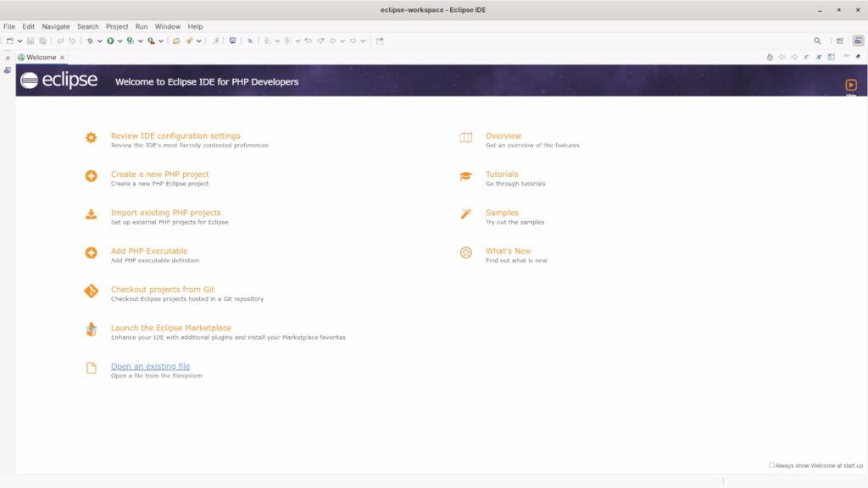This screenshot has width=868, height=488.
Task: Click Import existing PHP projects
Action: point(165,213)
